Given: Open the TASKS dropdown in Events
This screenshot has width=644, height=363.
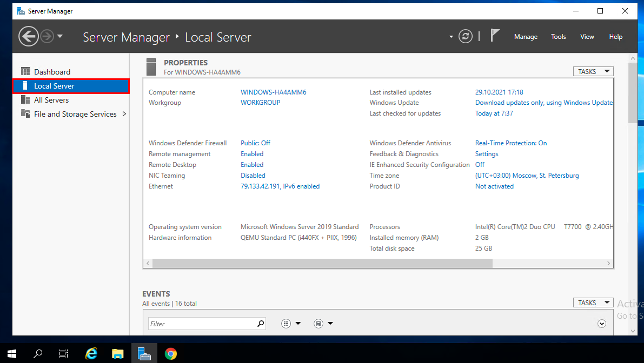Looking at the screenshot, I should click(593, 302).
